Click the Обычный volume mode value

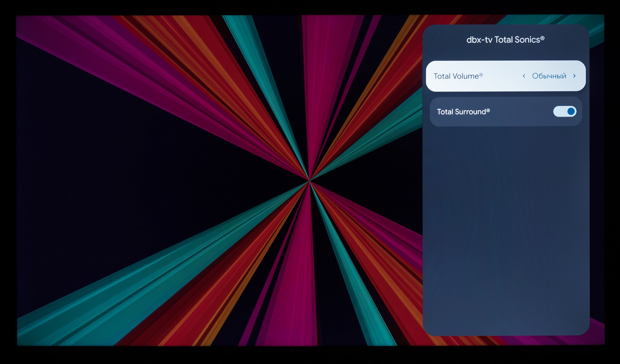pyautogui.click(x=549, y=76)
